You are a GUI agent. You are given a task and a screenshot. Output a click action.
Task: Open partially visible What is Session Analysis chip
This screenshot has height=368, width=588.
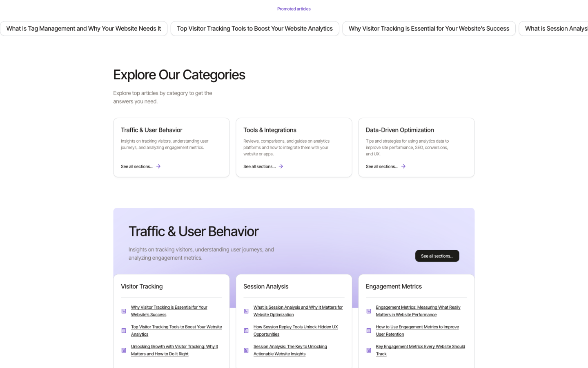pos(555,29)
